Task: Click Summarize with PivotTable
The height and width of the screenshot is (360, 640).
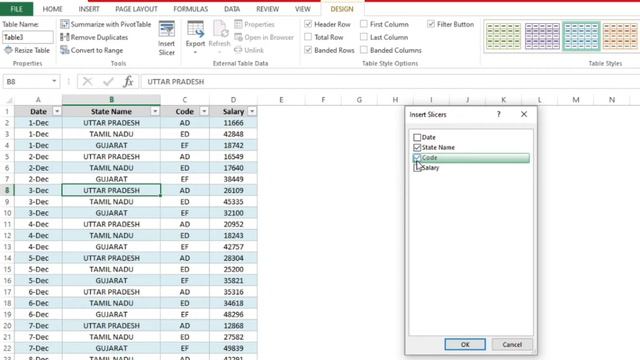Action: (105, 24)
